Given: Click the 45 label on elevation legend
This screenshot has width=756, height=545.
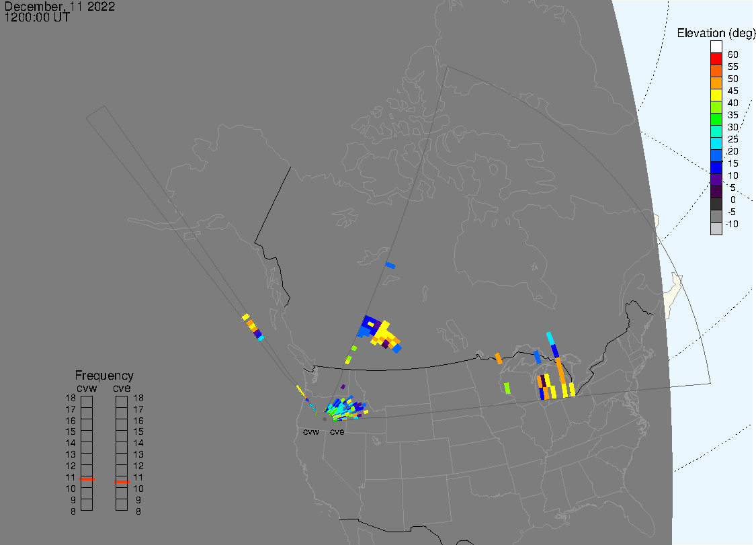Looking at the screenshot, I should point(733,91).
